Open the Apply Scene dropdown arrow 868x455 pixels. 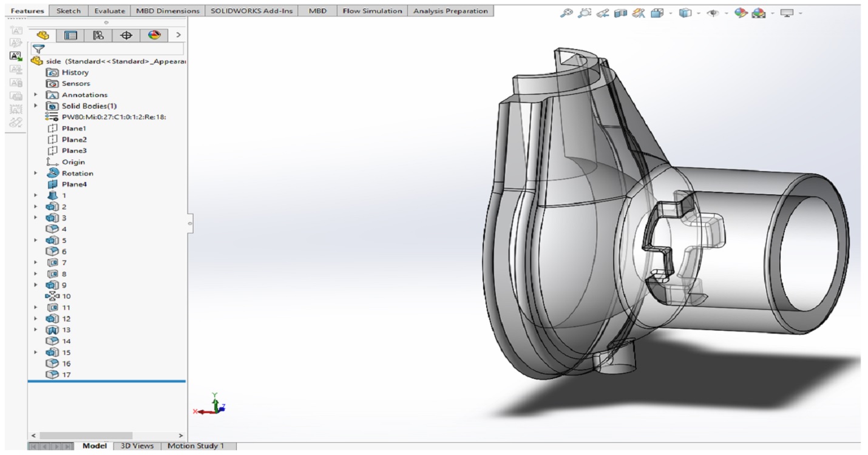click(x=772, y=13)
